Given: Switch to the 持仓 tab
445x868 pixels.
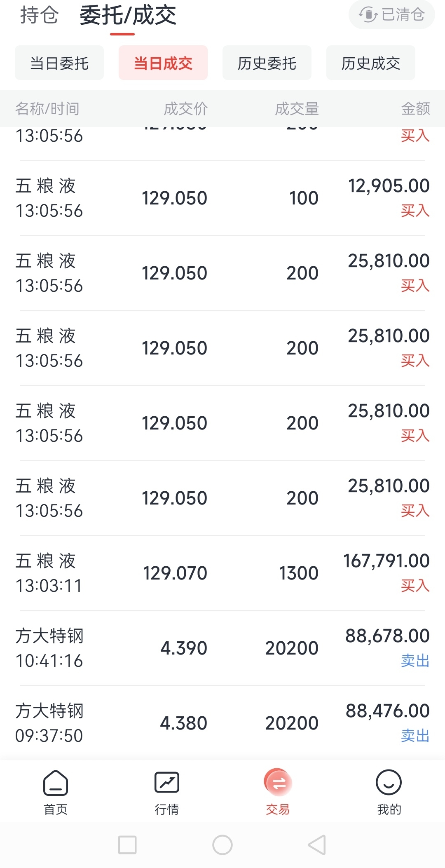Looking at the screenshot, I should (40, 15).
